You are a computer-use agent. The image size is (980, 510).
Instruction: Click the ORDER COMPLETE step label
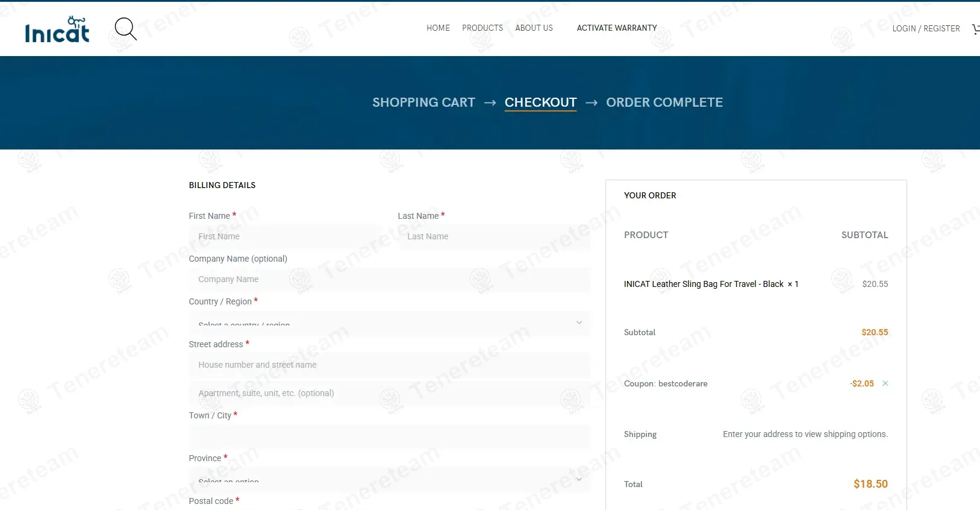click(x=664, y=102)
